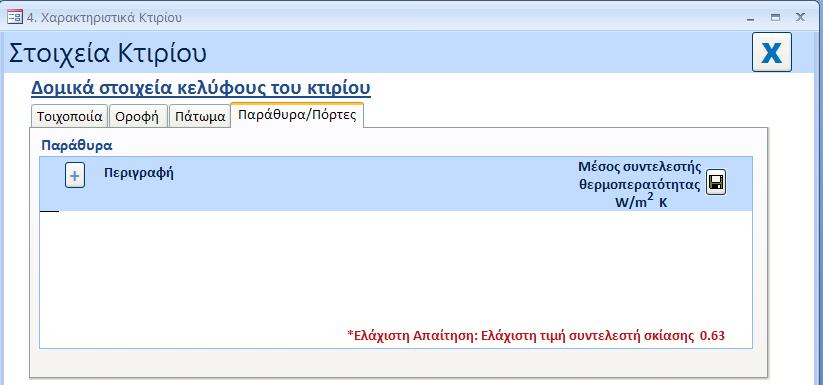Minimize the Χαρακτηριστικά Κτιρίου window
The image size is (823, 385).
(751, 18)
